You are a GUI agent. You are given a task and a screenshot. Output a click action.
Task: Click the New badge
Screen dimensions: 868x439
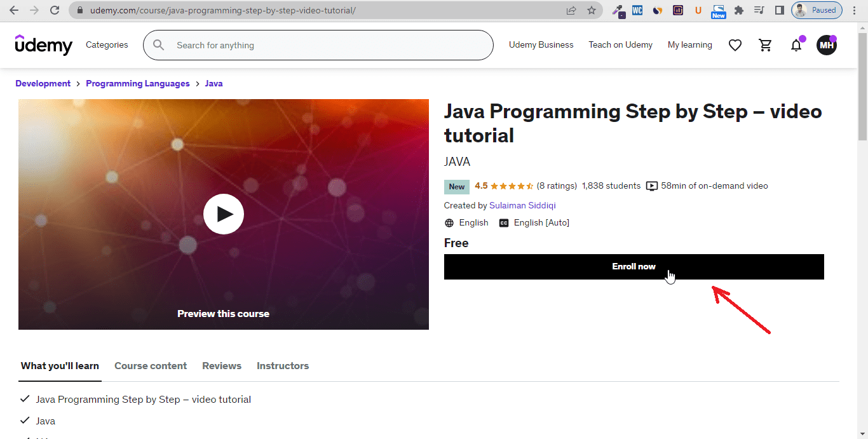tap(457, 187)
